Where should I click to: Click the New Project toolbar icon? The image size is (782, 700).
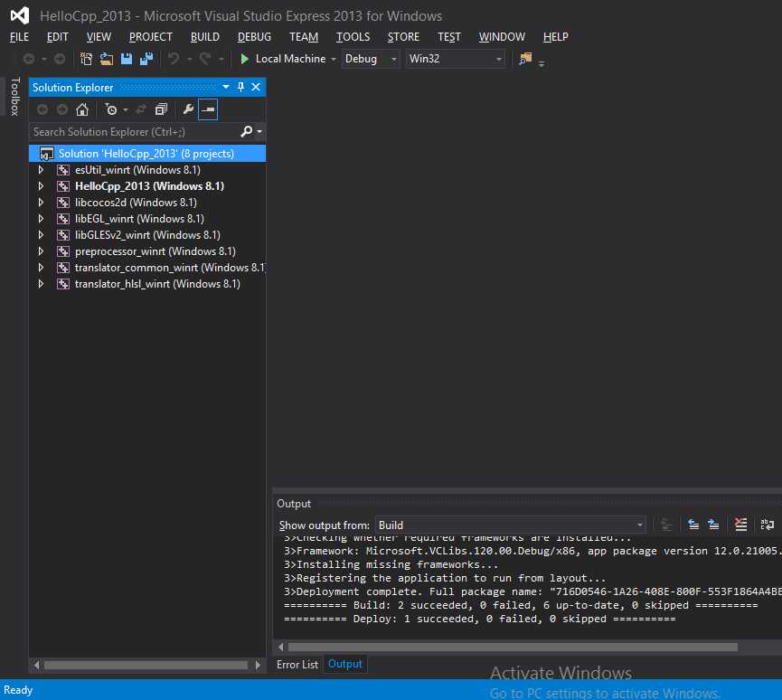point(86,59)
